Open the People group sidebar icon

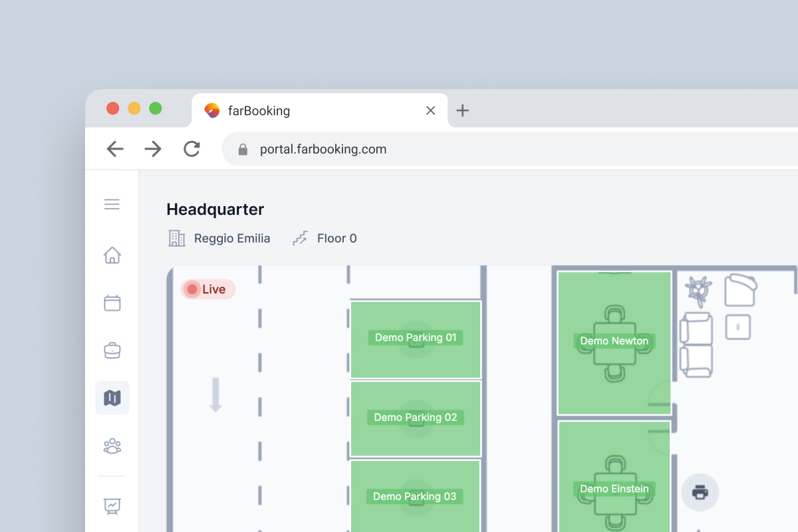[112, 446]
